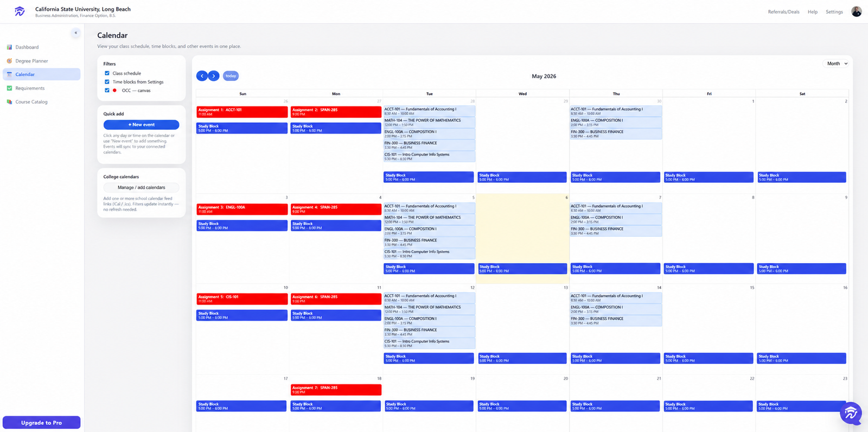Go to previous month arrow
Image resolution: width=868 pixels, height=432 pixels.
click(202, 76)
